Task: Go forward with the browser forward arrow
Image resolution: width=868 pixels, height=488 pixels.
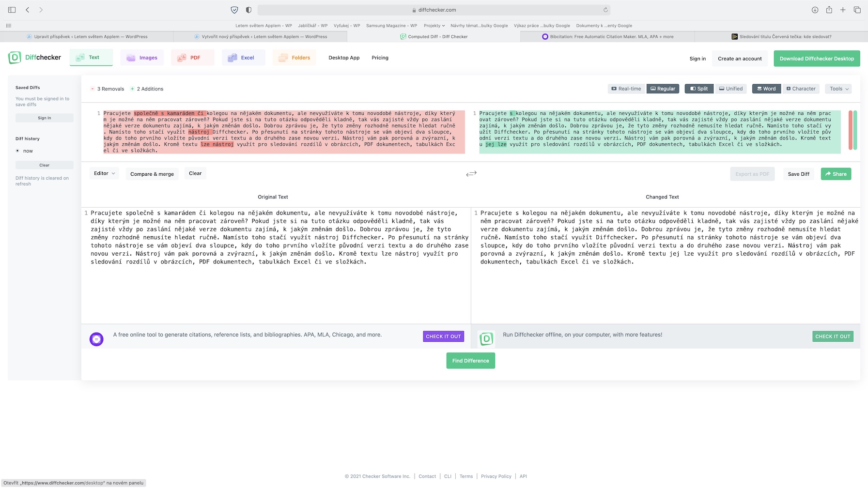Action: 41,10
